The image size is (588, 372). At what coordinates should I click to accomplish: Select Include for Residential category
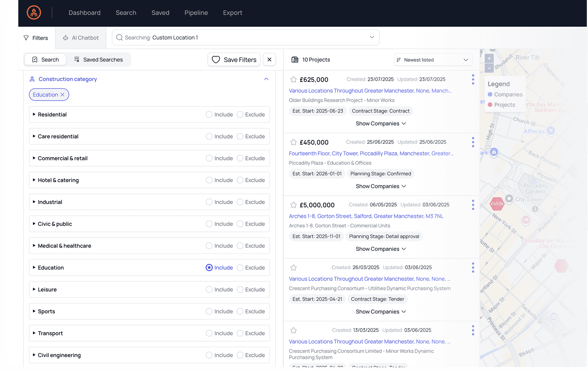[x=209, y=115]
